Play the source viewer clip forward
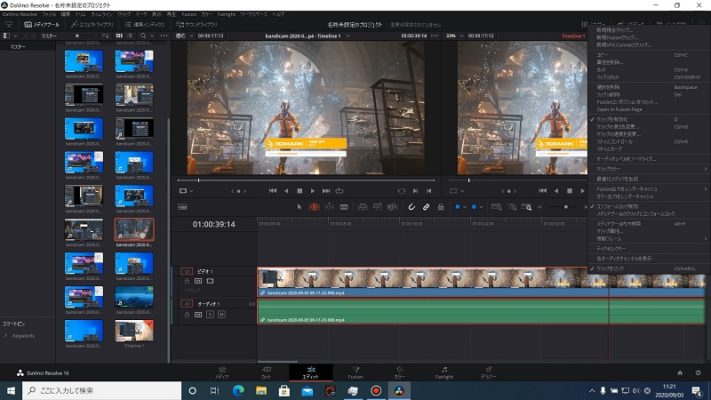The image size is (711, 400). pos(312,191)
